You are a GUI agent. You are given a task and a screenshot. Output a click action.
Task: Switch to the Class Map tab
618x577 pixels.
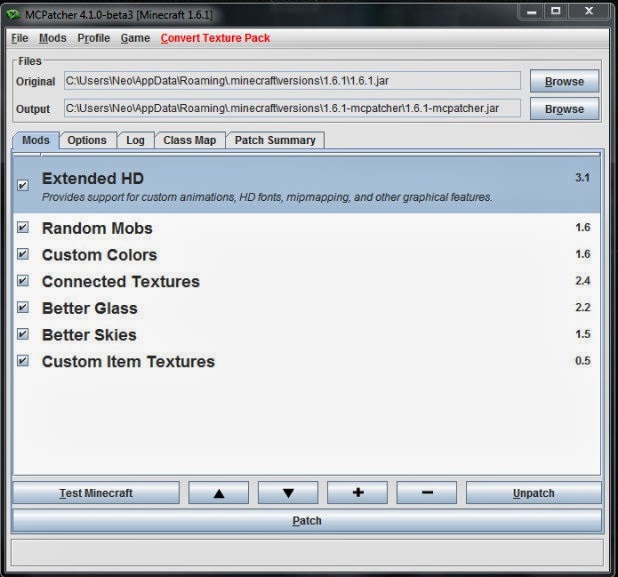click(189, 140)
